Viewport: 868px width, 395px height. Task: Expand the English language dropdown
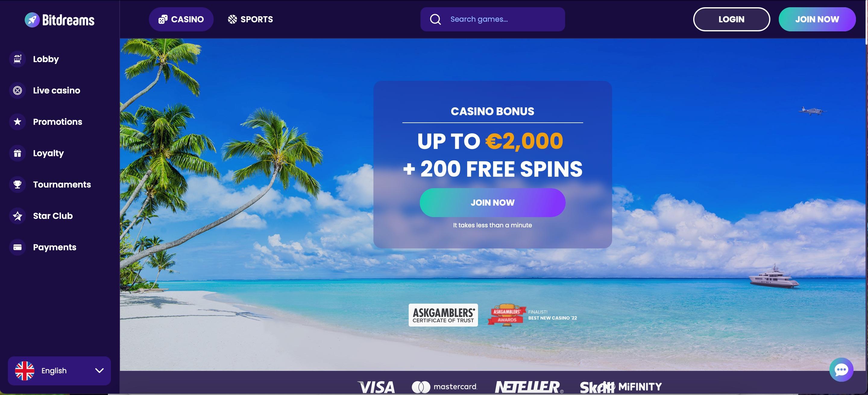pyautogui.click(x=59, y=371)
